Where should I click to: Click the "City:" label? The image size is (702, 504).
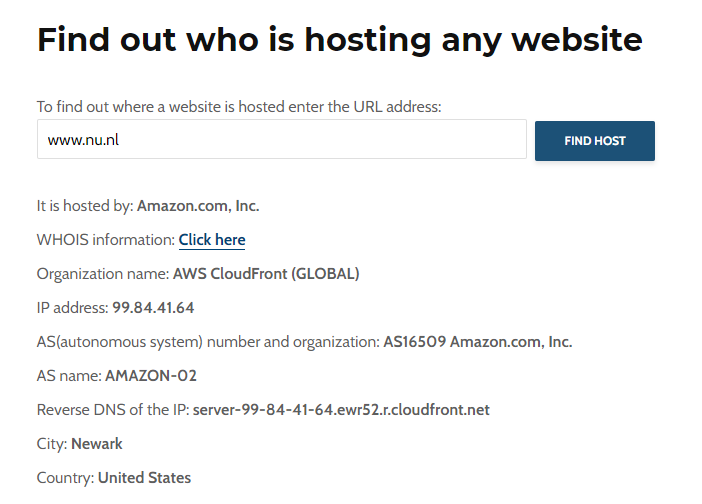[x=52, y=444]
